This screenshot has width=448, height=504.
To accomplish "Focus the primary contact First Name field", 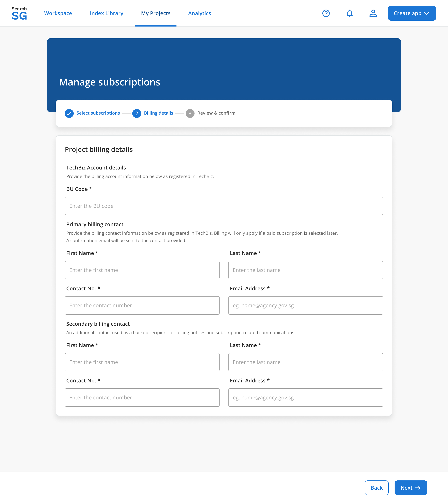I will (142, 270).
